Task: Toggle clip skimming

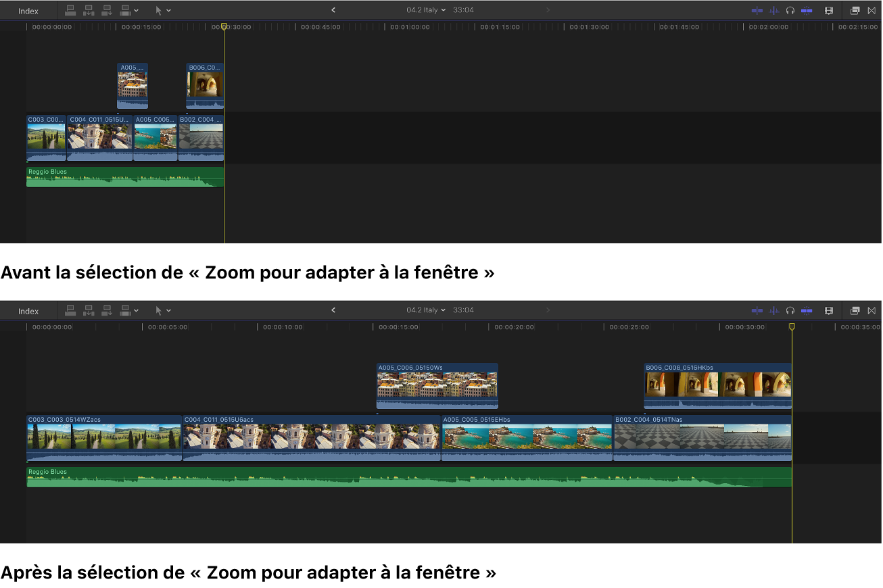Action: [757, 9]
